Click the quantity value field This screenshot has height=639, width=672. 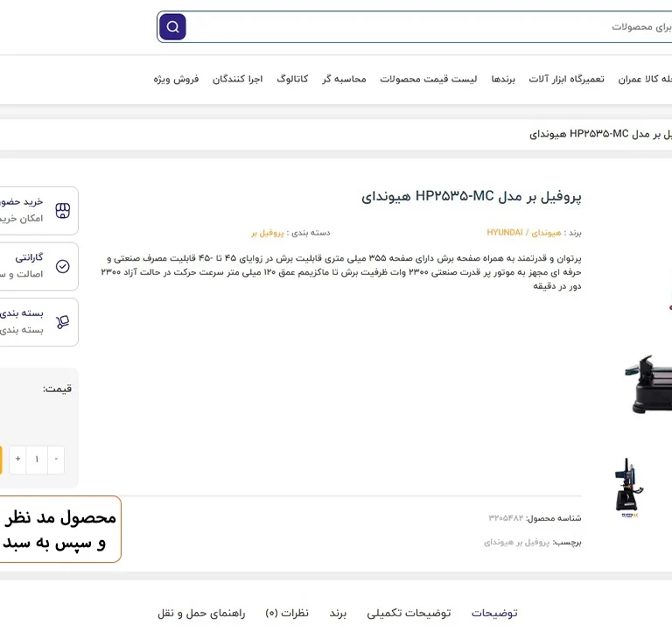[x=37, y=460]
